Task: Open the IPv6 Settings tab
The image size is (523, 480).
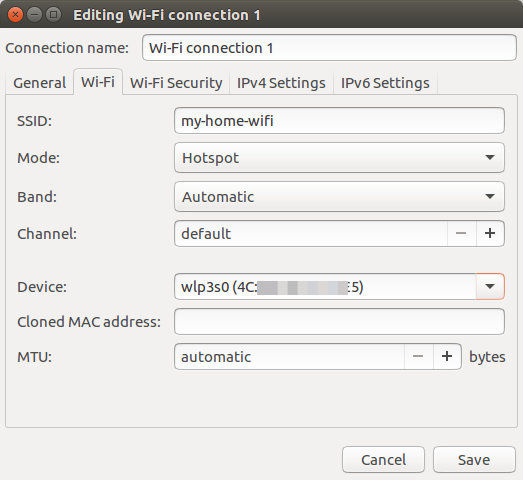Action: (385, 83)
